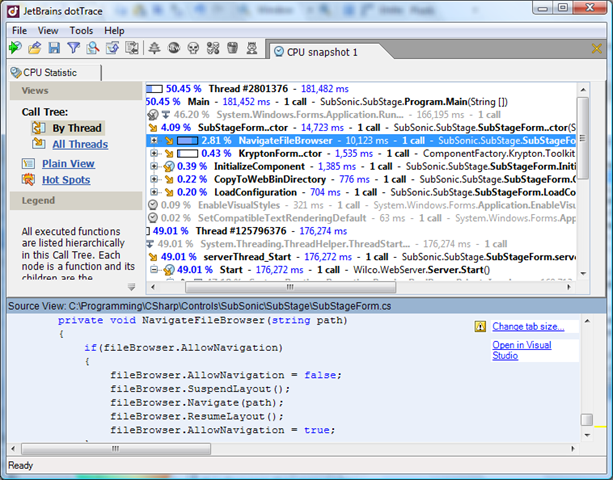Viewport: 613px width, 480px height.
Task: Collapse the Start node of Wilco.WebServer
Action: pyautogui.click(x=154, y=269)
